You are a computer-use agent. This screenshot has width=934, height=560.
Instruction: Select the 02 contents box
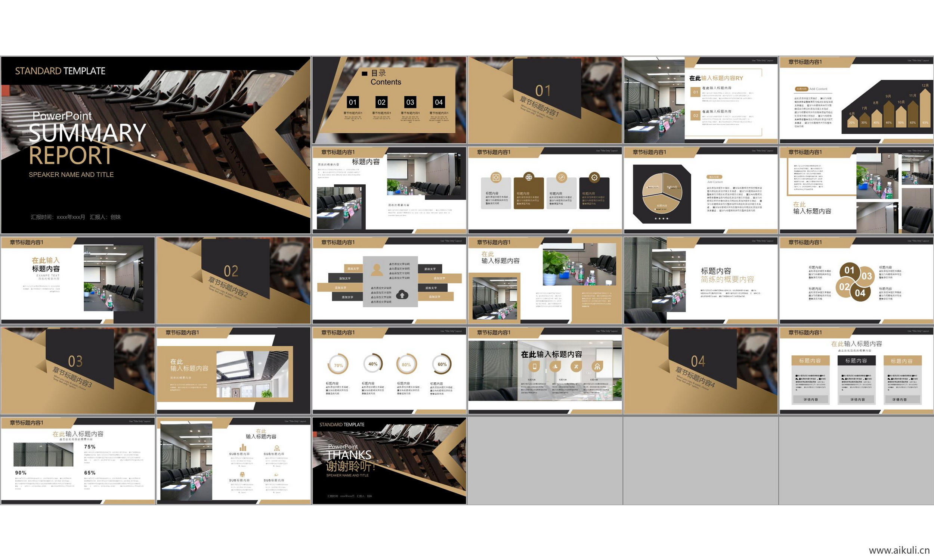(x=381, y=102)
